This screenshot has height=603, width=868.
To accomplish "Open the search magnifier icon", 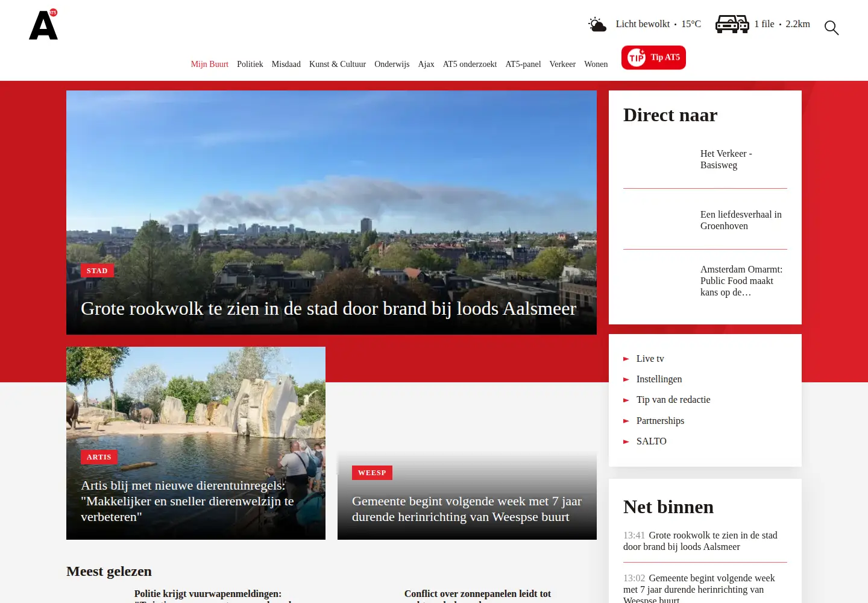I will click(831, 28).
